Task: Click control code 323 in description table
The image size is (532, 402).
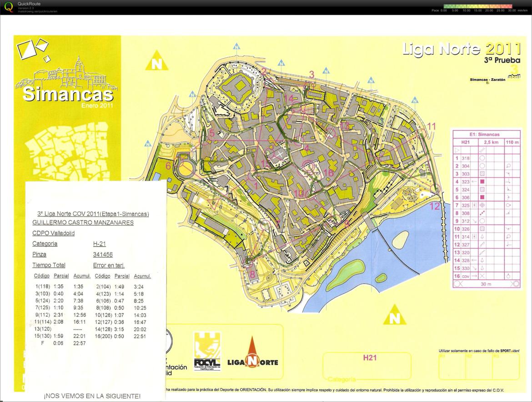Action: [x=466, y=182]
